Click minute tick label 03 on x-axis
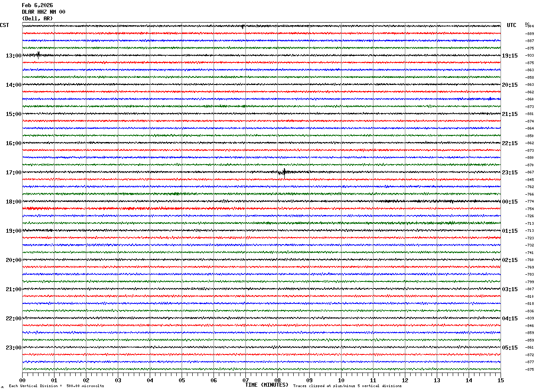The image size is (536, 392). (118, 380)
